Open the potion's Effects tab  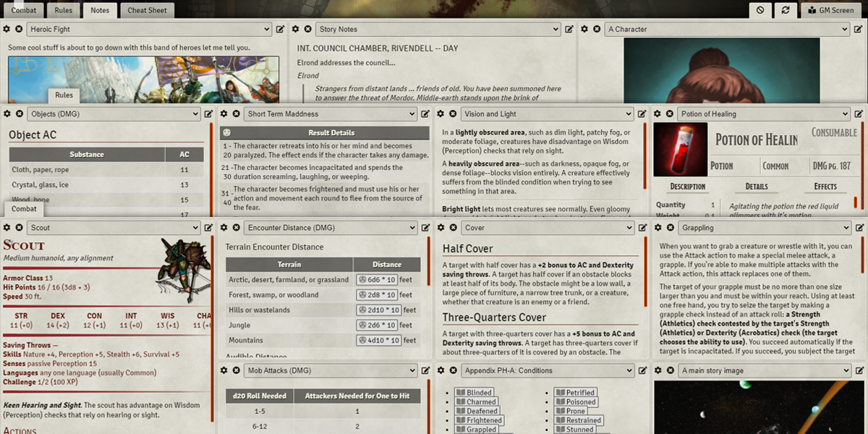[x=825, y=187]
